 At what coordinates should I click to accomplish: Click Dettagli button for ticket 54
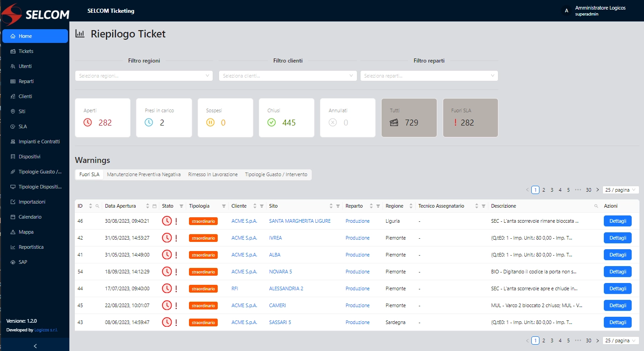point(618,272)
